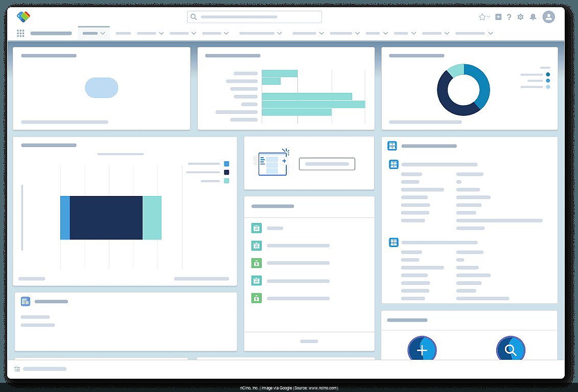Expand the last navigation item's chevron

point(490,33)
